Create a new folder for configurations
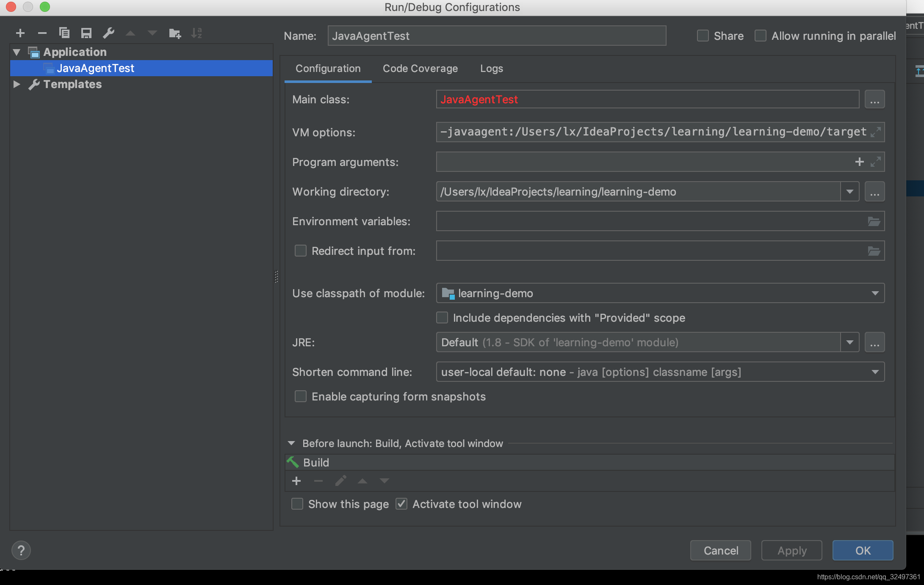The width and height of the screenshot is (924, 585). click(x=175, y=33)
